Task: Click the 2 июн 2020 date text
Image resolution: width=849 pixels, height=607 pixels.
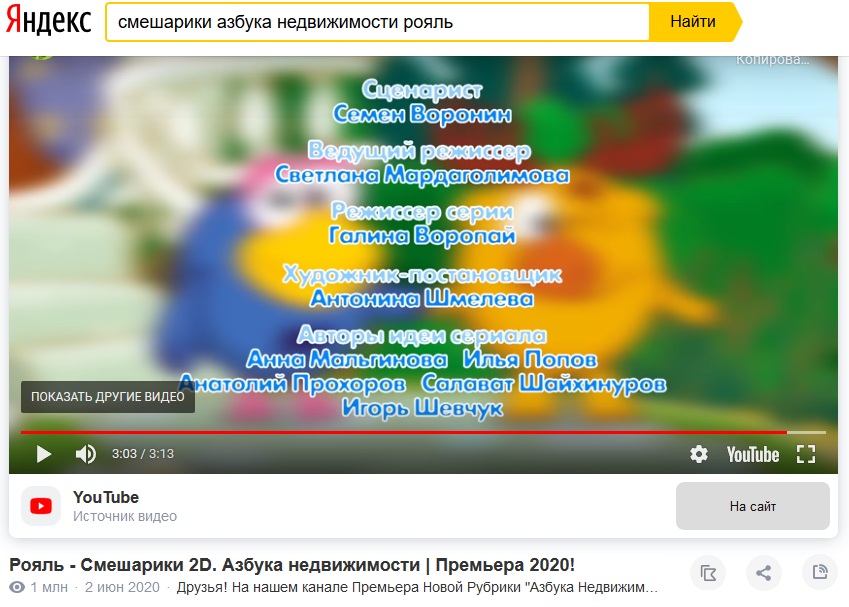Action: click(x=122, y=588)
